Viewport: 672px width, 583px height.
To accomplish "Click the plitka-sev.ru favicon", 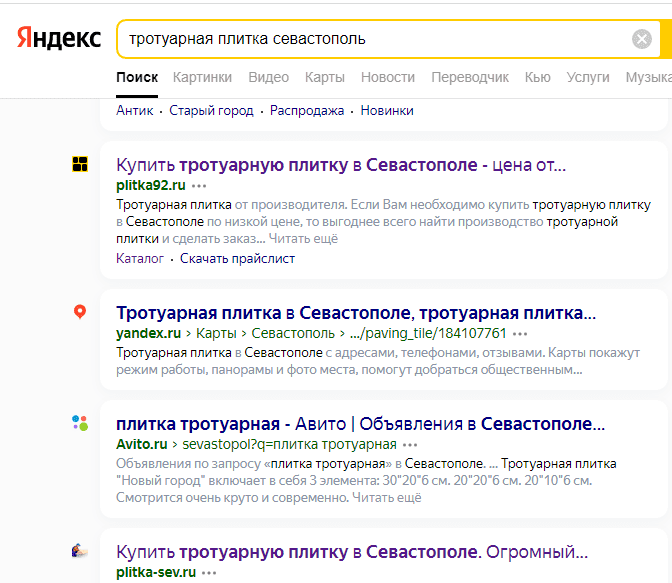I will click(80, 551).
